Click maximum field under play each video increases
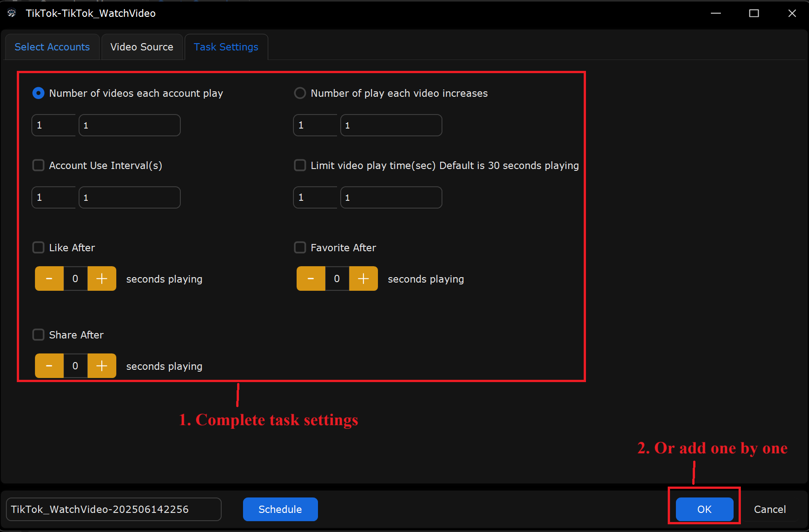Screen dimensions: 809x532 click(391, 125)
